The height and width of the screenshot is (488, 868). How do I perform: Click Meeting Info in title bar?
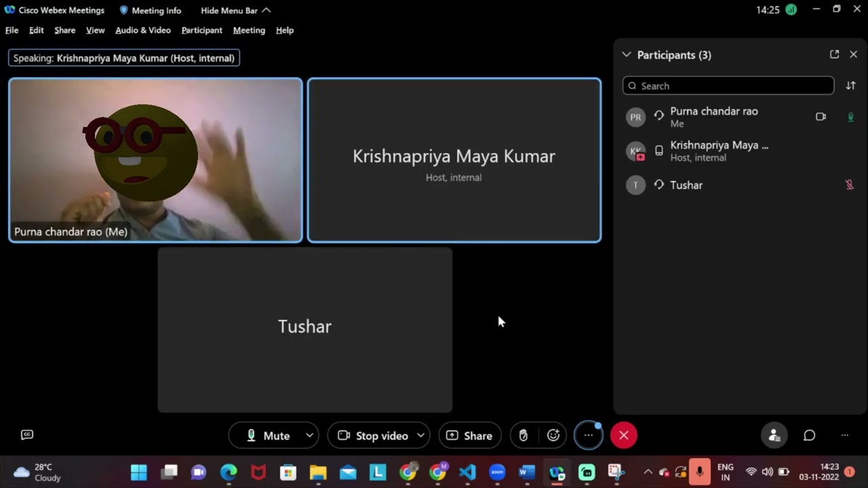pos(150,10)
